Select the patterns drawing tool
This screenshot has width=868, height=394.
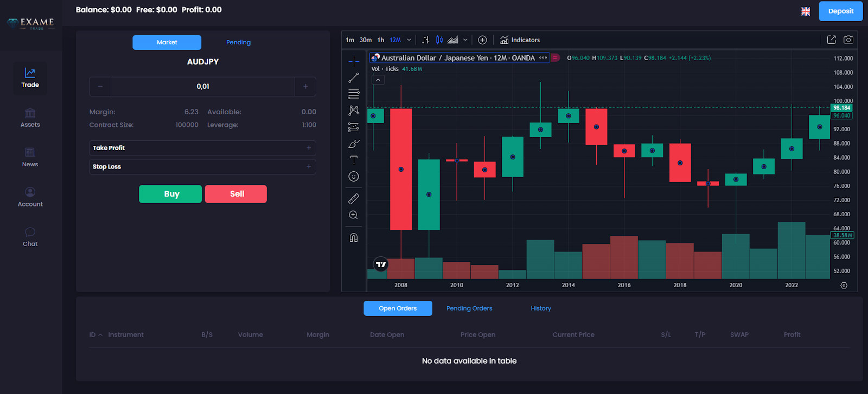354,111
